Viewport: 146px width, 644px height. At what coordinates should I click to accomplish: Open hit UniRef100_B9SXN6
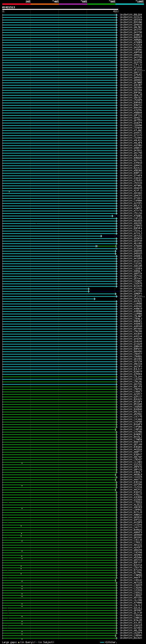pos(131,22)
